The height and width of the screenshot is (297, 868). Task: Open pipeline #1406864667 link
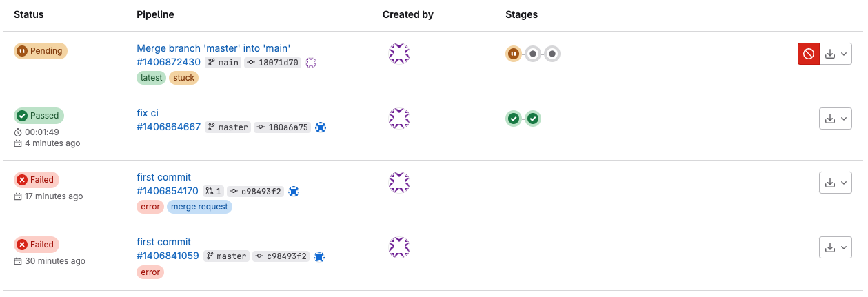(x=169, y=127)
